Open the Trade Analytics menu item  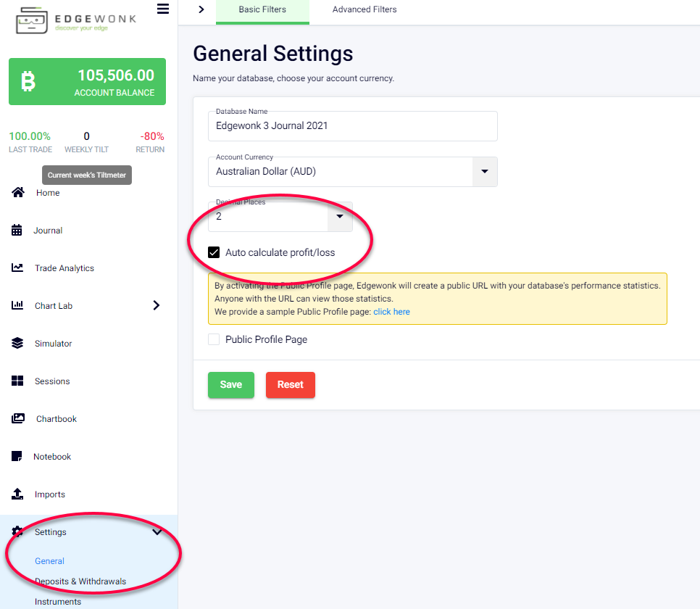tap(64, 268)
